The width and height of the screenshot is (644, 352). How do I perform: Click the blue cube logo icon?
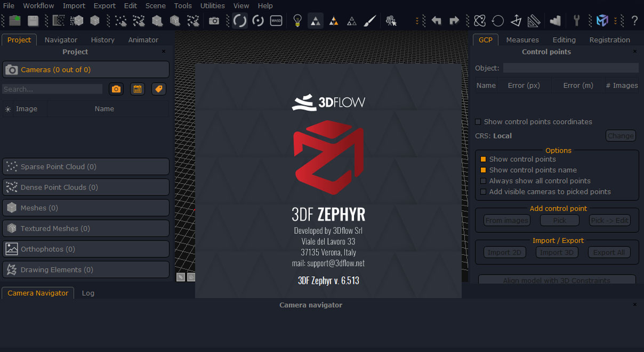tap(602, 21)
